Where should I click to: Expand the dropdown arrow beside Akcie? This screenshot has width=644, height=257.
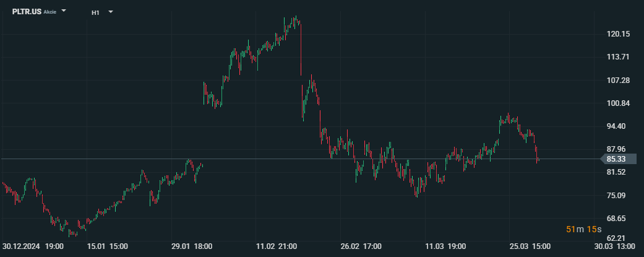pyautogui.click(x=64, y=11)
